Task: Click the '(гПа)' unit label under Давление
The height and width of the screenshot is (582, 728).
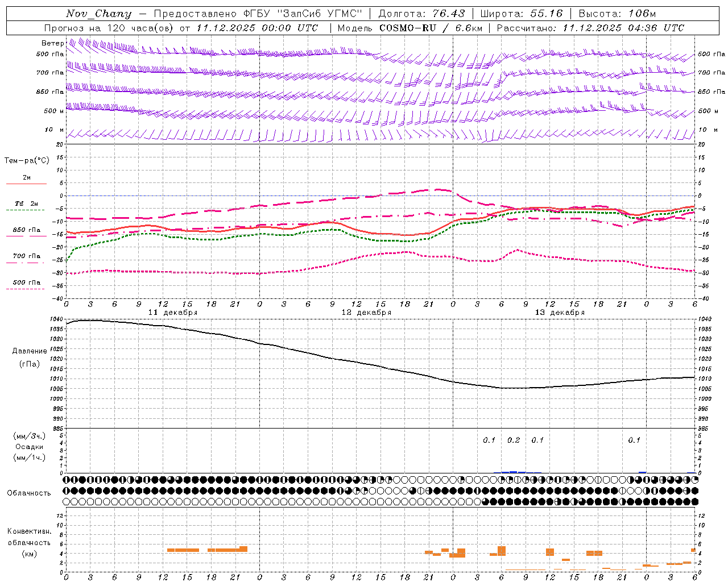Action: (x=30, y=364)
